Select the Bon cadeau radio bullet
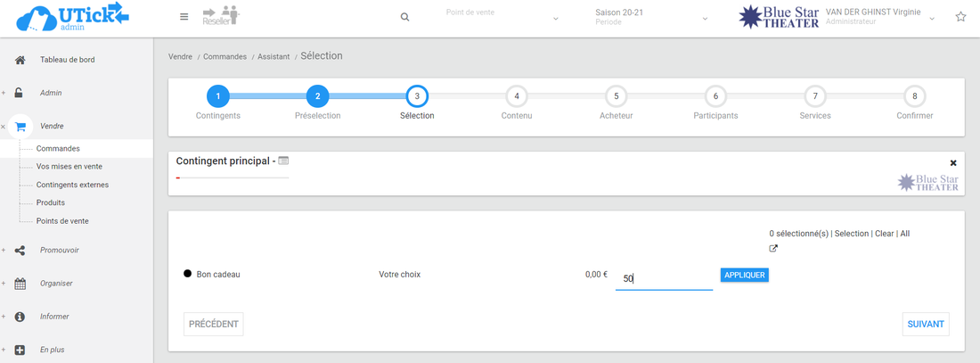Image resolution: width=980 pixels, height=363 pixels. (187, 275)
